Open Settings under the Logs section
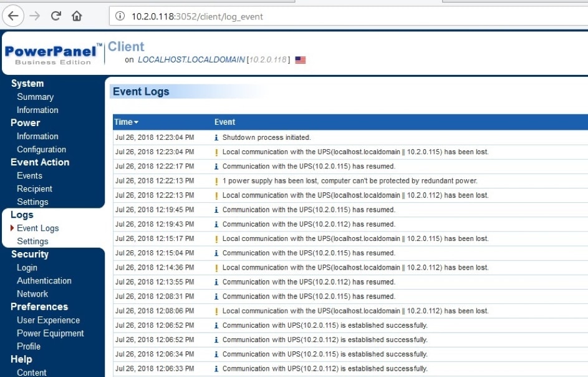This screenshot has height=377, width=588. (x=32, y=241)
